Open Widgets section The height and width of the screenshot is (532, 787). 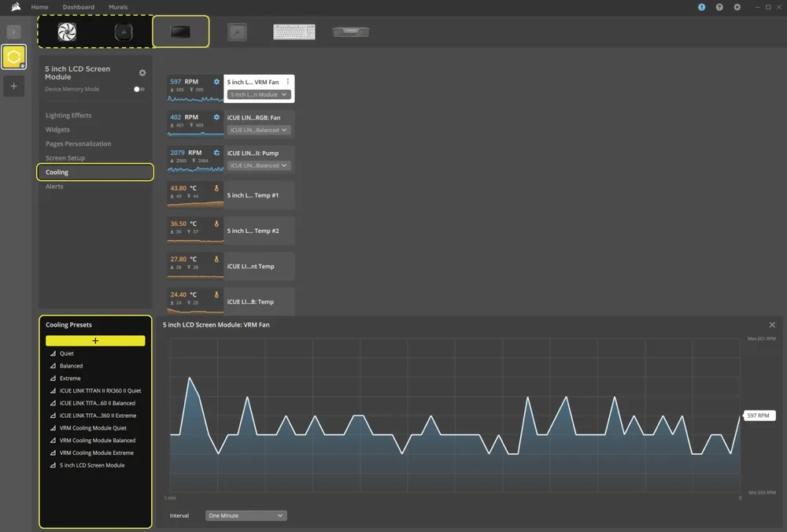(x=57, y=130)
